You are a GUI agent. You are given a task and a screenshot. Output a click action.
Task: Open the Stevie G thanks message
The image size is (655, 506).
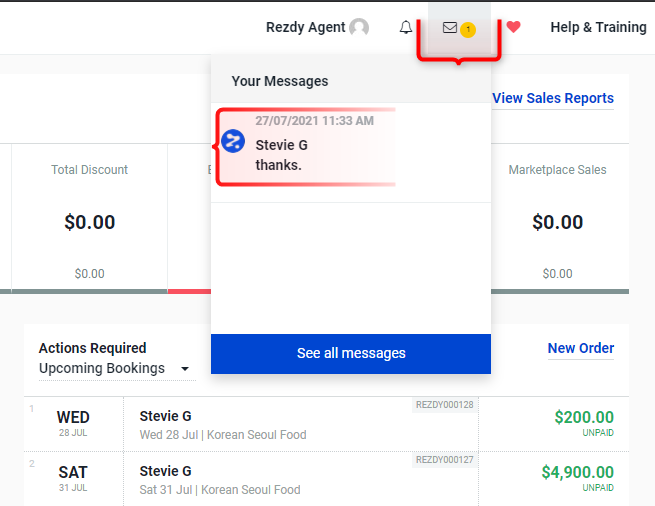pos(351,153)
